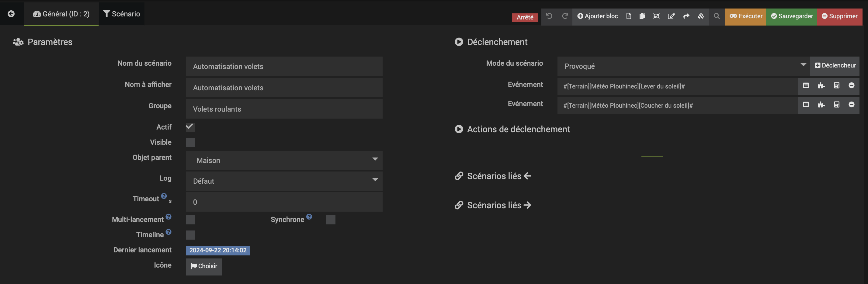The image size is (868, 284).
Task: Enable the Synchrone checkbox
Action: click(331, 220)
